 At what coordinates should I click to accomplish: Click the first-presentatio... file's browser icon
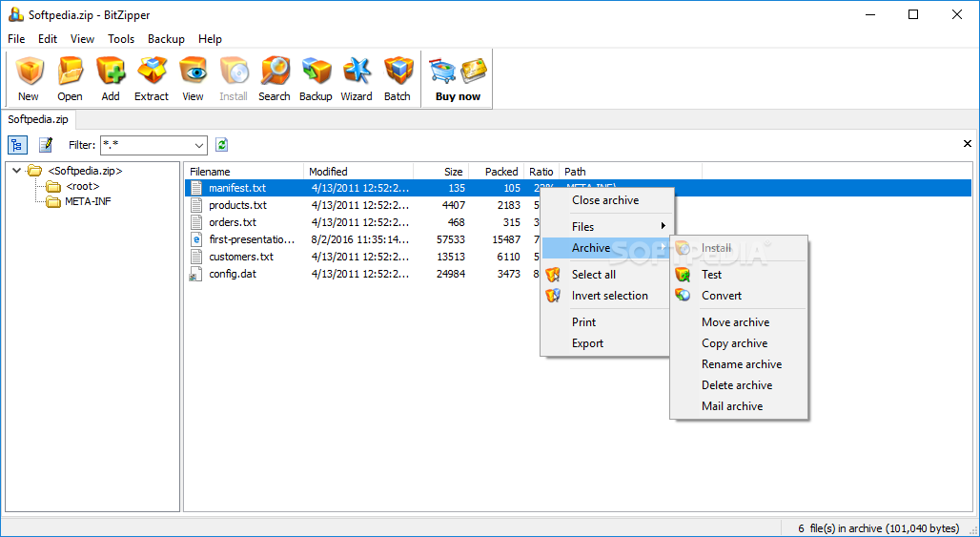[x=197, y=239]
